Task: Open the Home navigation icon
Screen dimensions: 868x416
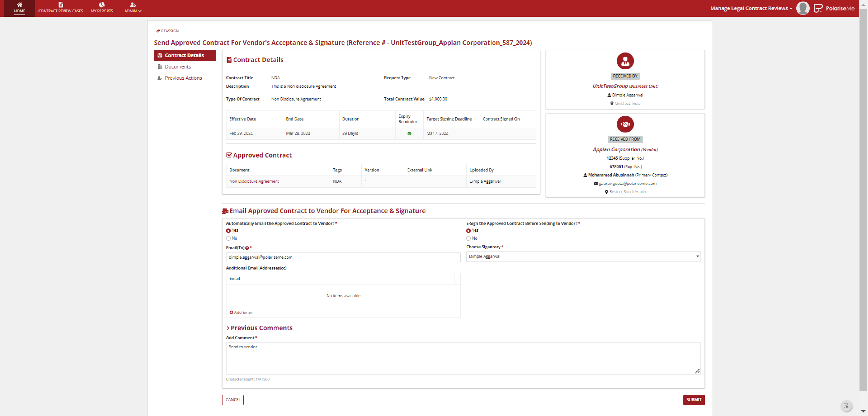Action: (19, 5)
